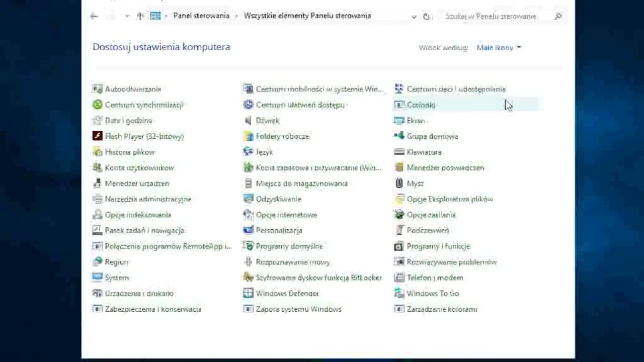Open the Data i godzina icon
This screenshot has height=362, width=644.
(97, 121)
